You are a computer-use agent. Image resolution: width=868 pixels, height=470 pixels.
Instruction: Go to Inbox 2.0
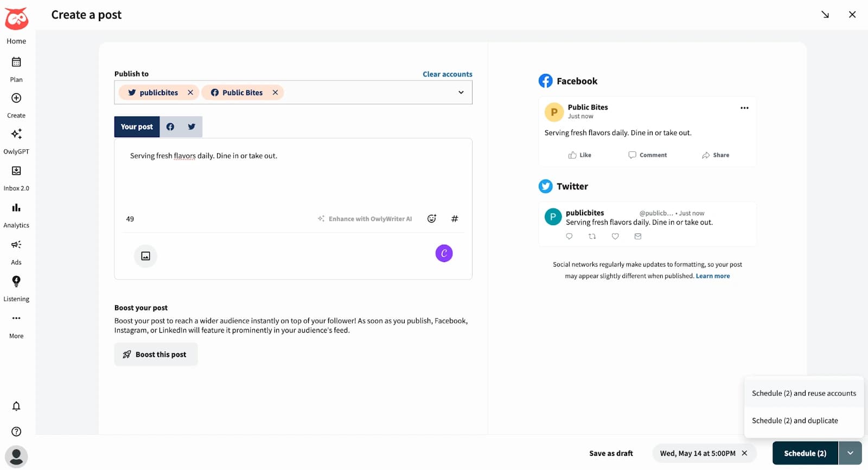(x=16, y=177)
